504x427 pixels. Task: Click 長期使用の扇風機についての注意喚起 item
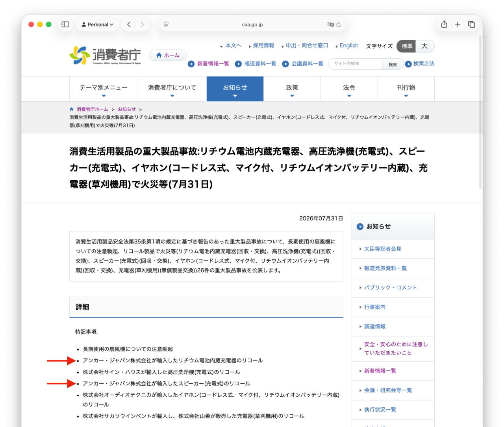click(x=128, y=349)
